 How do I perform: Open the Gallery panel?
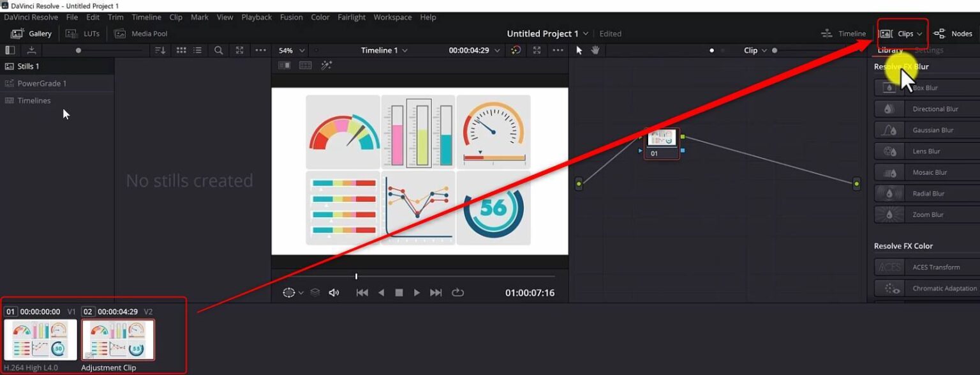pos(31,33)
